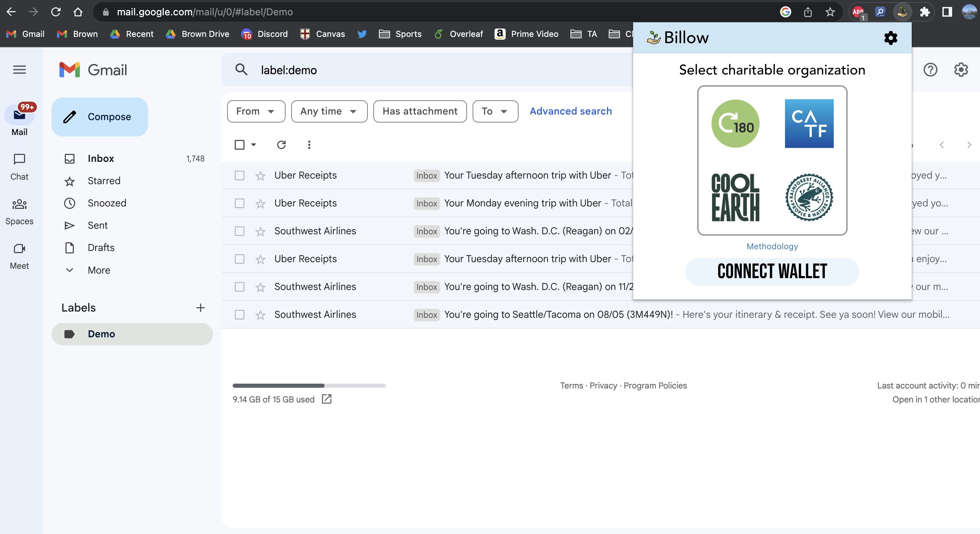Expand More in the left sidebar
Screen dimensions: 980x534
pos(99,270)
